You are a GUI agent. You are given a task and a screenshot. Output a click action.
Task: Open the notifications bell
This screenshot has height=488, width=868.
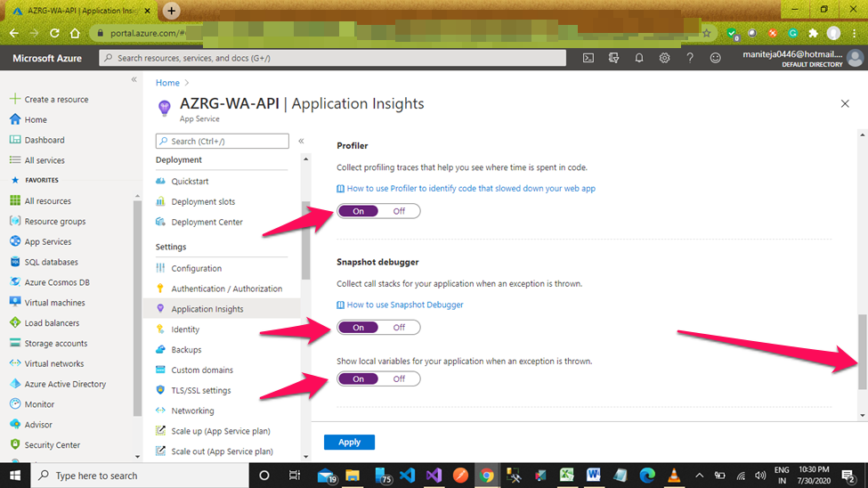pyautogui.click(x=639, y=58)
